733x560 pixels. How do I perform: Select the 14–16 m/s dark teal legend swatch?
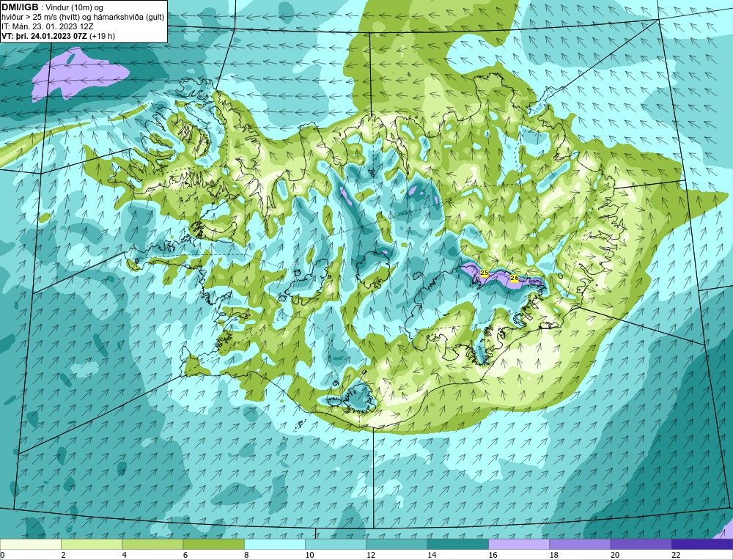[458, 545]
